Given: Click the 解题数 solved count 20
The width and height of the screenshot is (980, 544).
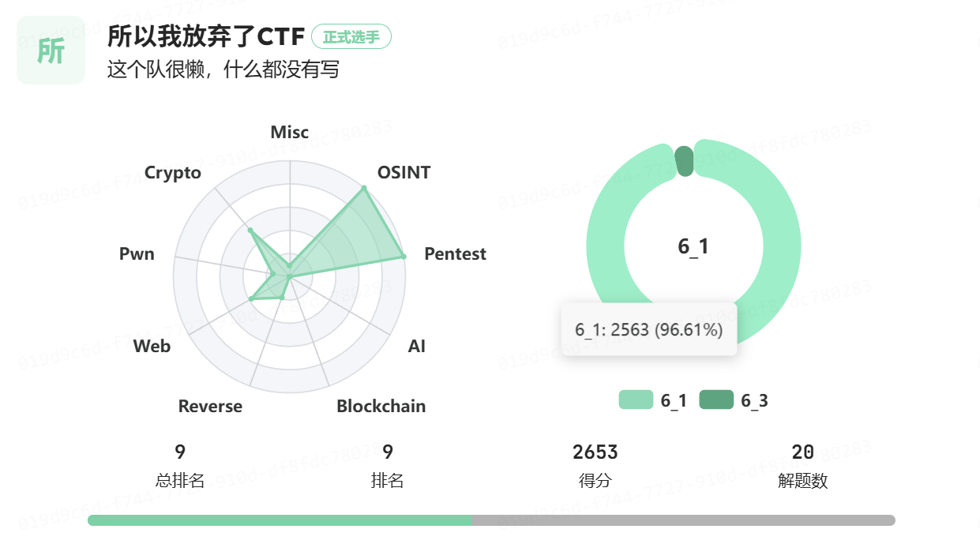Looking at the screenshot, I should (x=802, y=452).
